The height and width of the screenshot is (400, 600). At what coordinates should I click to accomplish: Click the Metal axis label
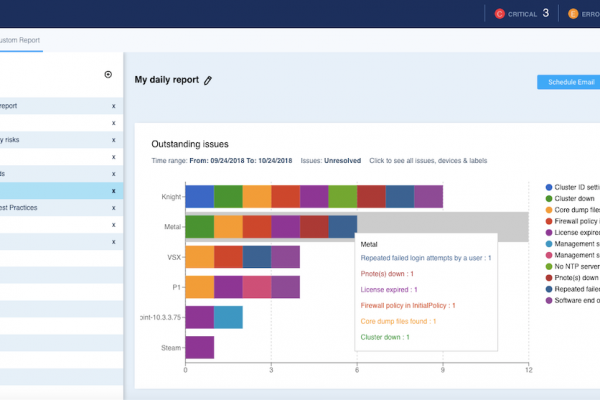pyautogui.click(x=173, y=227)
